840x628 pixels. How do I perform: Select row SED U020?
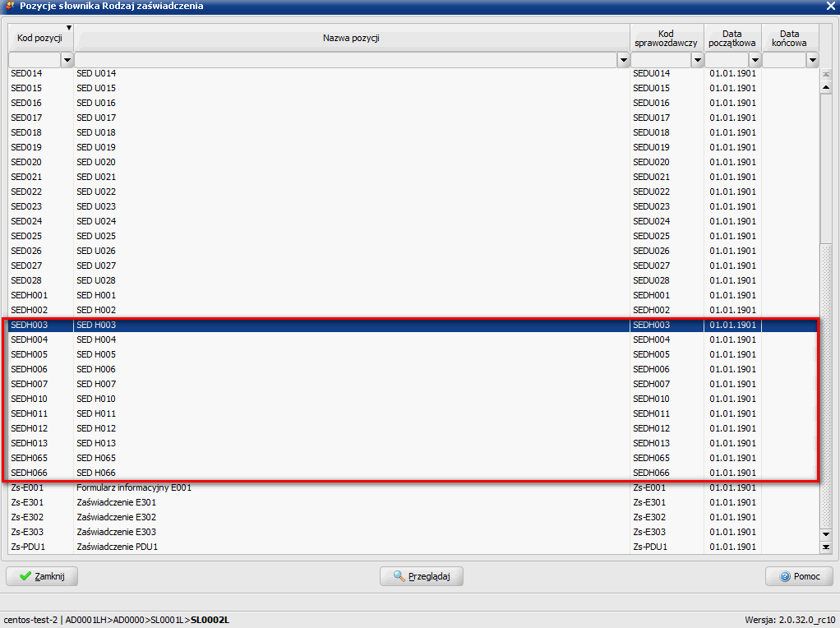coord(413,162)
